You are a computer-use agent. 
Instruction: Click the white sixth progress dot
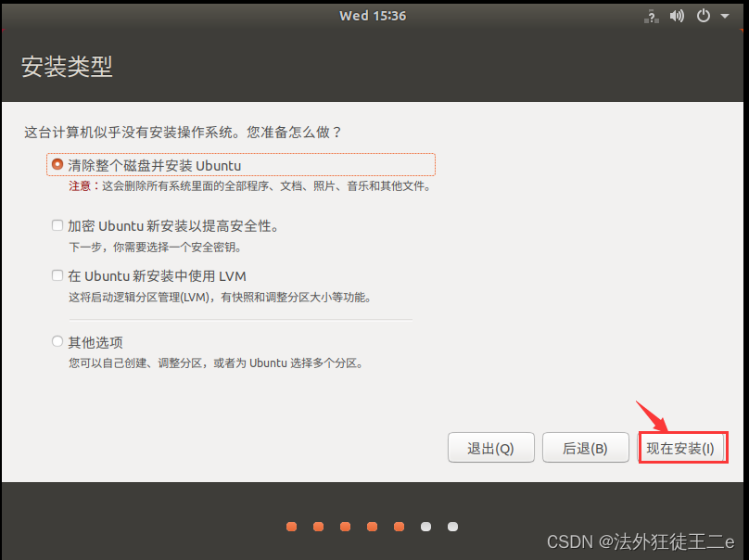click(x=425, y=527)
